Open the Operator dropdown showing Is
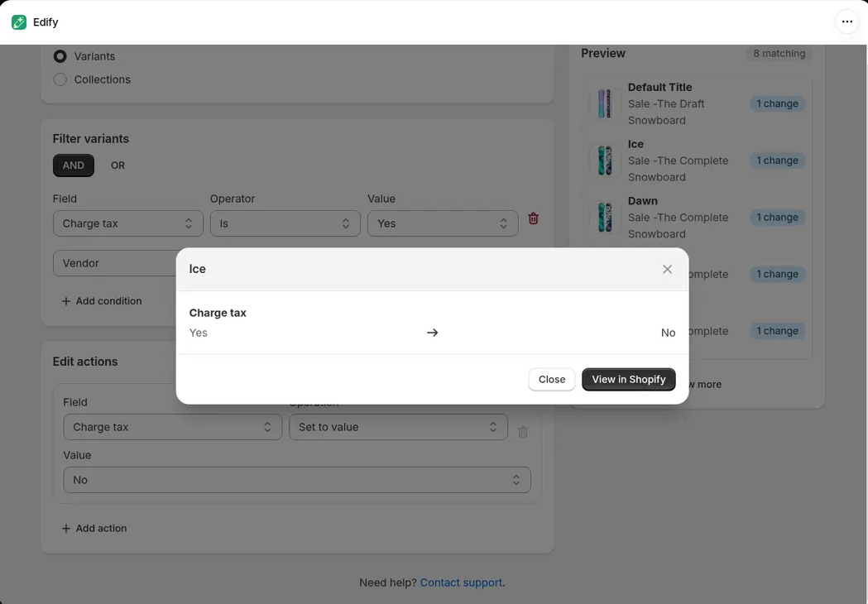This screenshot has height=604, width=868. click(x=285, y=223)
